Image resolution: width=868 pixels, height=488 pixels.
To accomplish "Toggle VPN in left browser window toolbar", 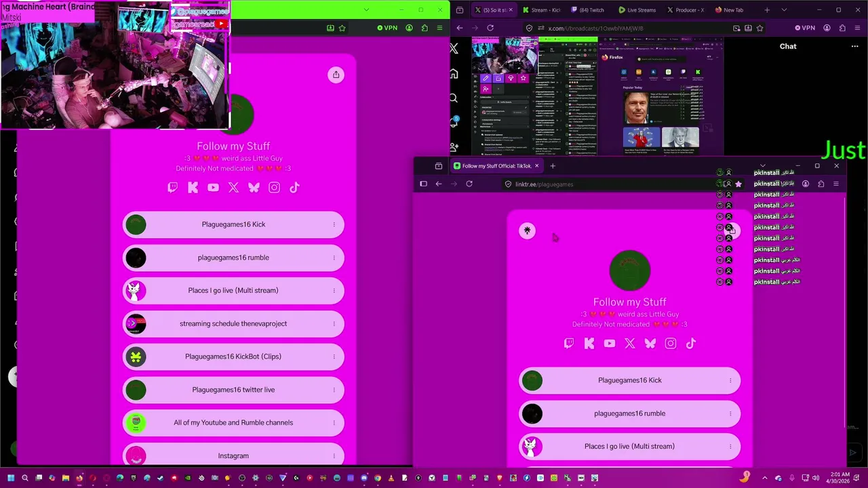I will [387, 28].
